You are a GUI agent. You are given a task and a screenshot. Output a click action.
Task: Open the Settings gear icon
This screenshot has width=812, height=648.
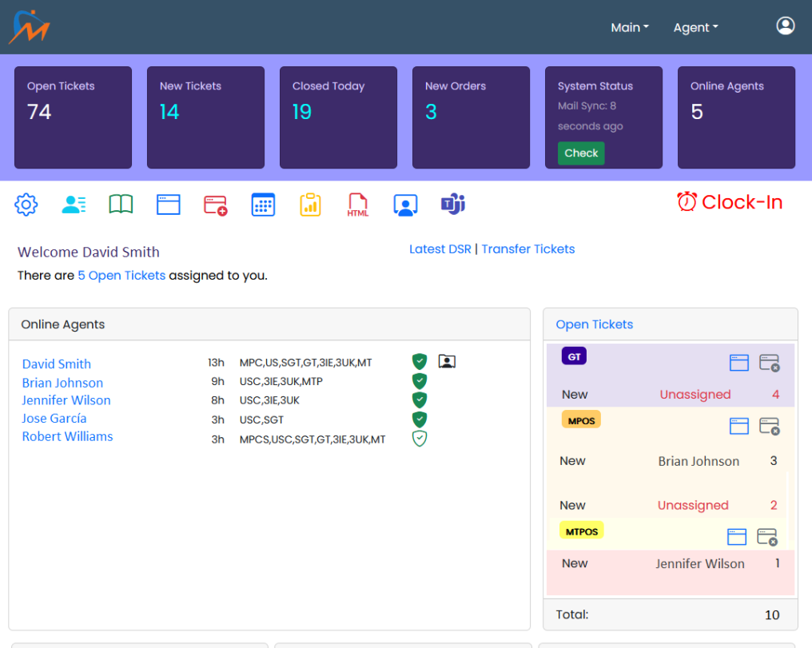(26, 204)
